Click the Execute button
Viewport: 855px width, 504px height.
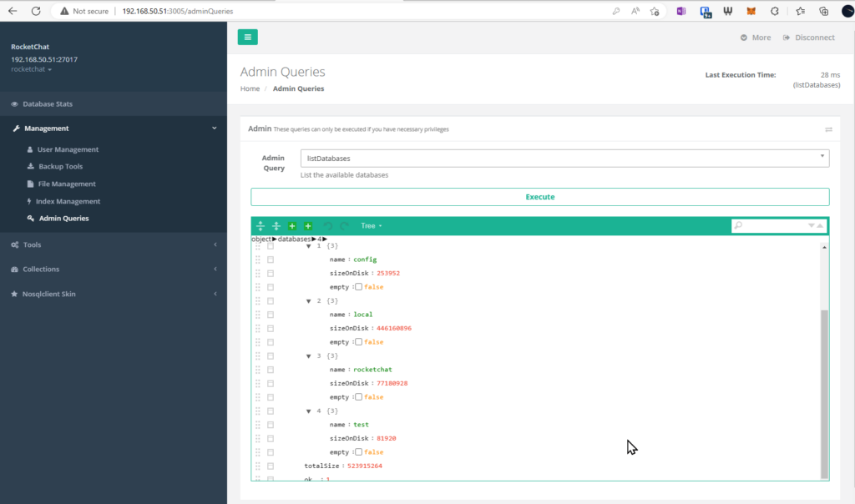tap(540, 197)
